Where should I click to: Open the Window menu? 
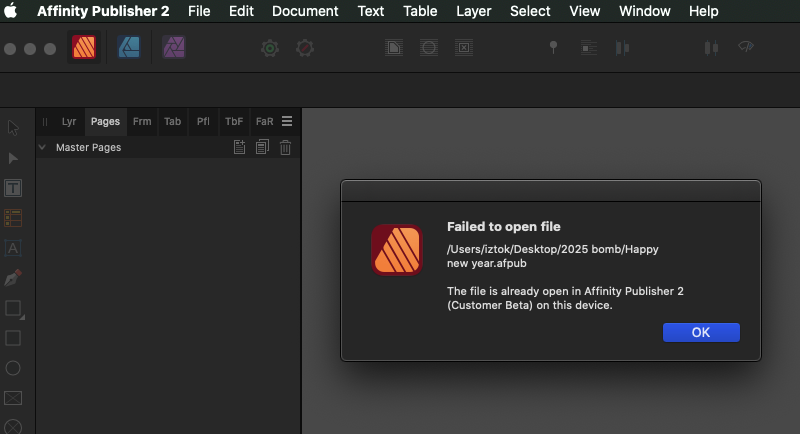tap(645, 11)
